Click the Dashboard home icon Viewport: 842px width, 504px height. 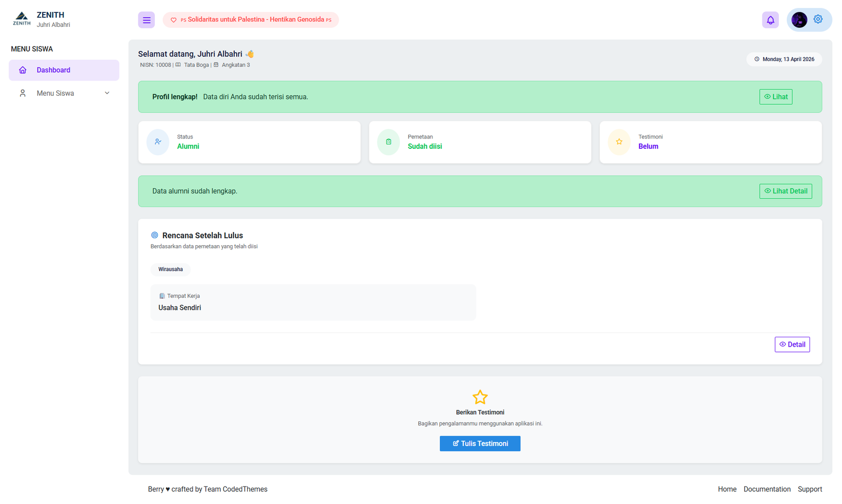pos(23,70)
